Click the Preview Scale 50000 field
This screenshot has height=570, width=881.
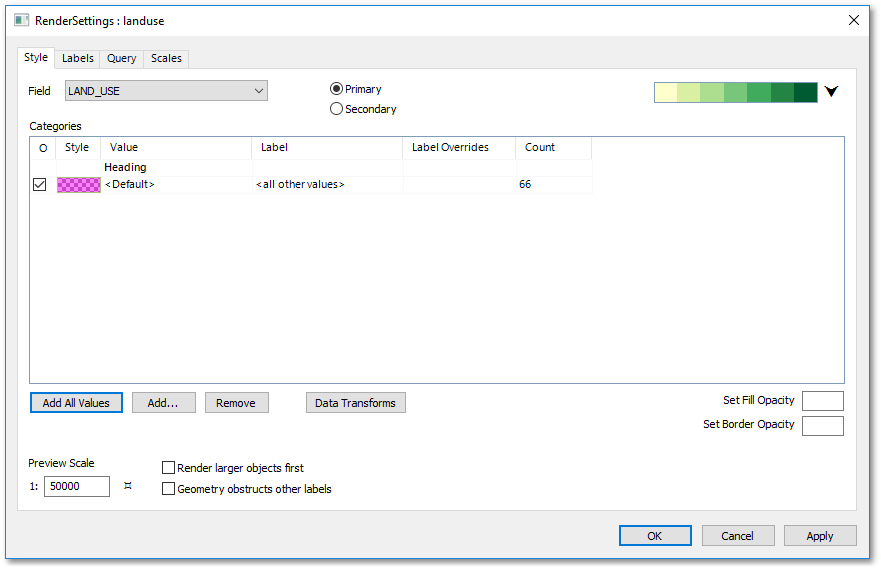(77, 486)
